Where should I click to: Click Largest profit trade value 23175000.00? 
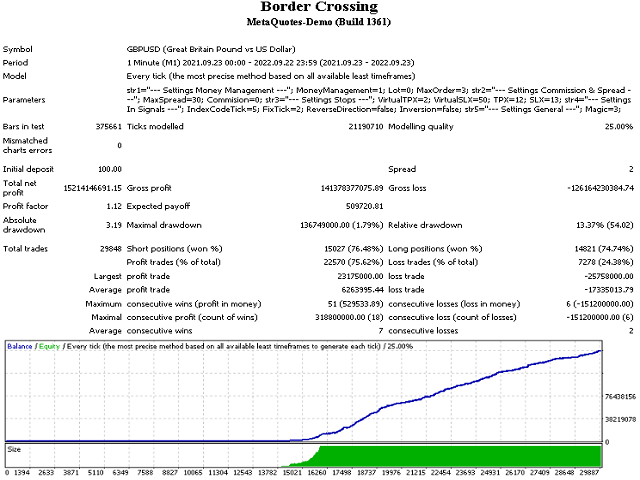[x=360, y=276]
